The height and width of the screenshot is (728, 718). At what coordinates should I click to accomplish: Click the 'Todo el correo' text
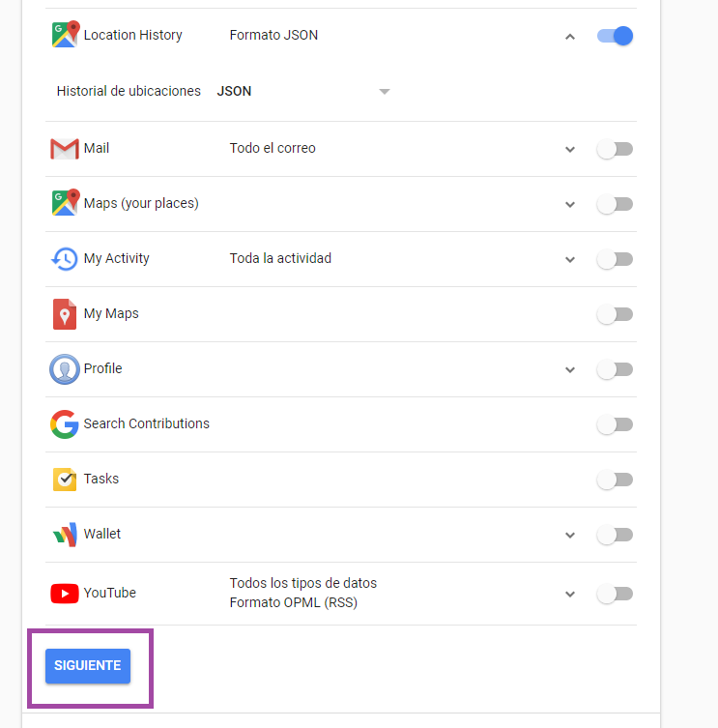pos(273,148)
